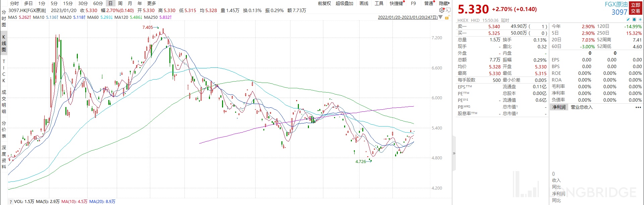Click the 4.726 low price marker
This screenshot has width=644, height=205.
click(361, 161)
